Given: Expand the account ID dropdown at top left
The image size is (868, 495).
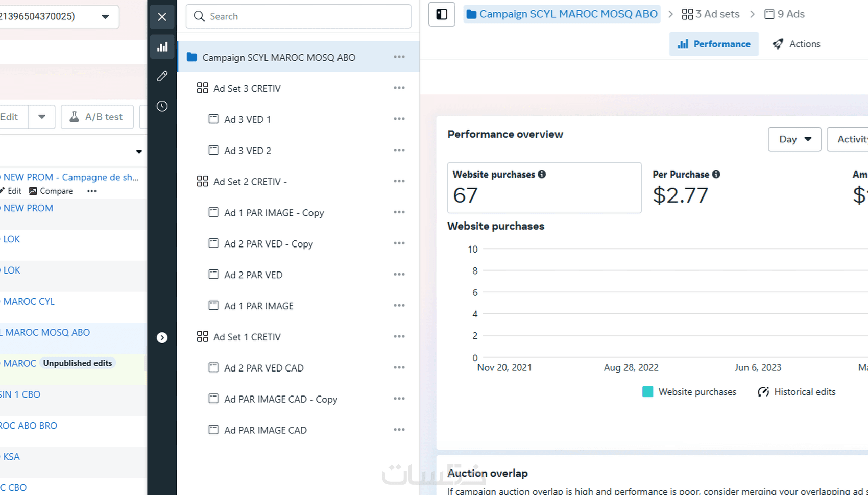Looking at the screenshot, I should (105, 17).
